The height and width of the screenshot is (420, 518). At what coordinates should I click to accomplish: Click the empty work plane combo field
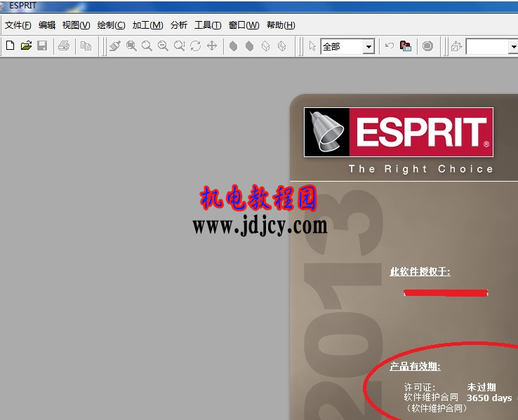click(487, 46)
